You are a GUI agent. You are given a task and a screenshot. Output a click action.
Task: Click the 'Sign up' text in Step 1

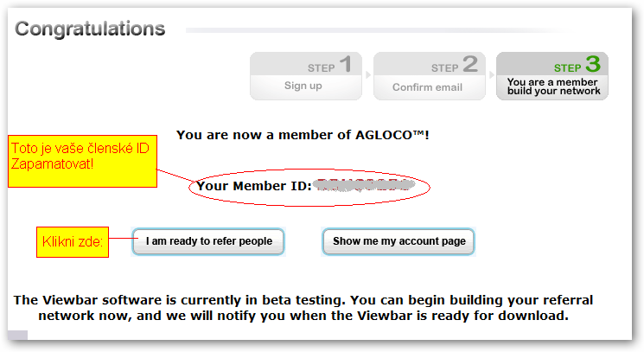303,86
